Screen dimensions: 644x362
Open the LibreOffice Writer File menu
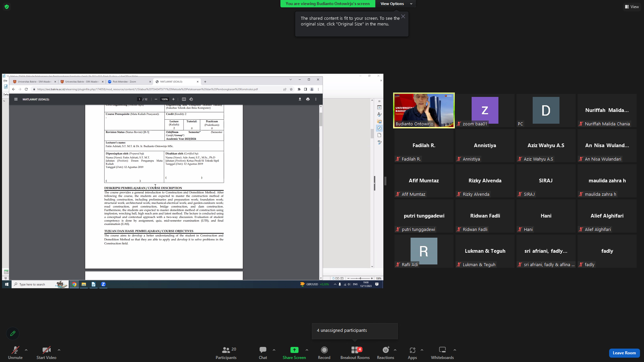(5, 81)
